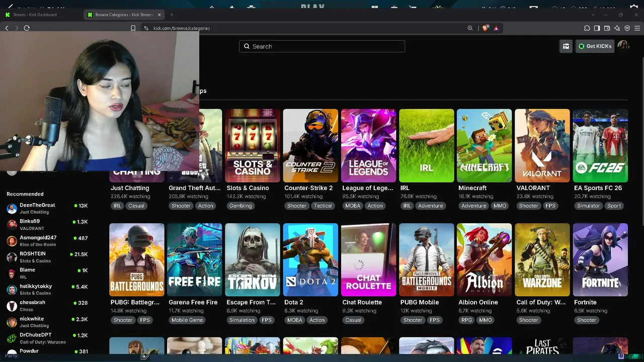
Task: Click the Simulator tag under EA Sports FC 26
Action: 588,206
